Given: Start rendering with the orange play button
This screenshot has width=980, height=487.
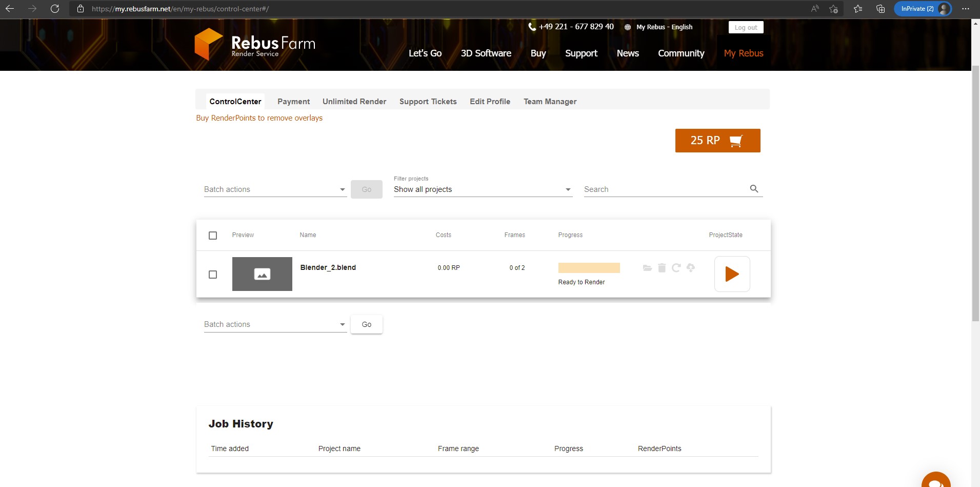Looking at the screenshot, I should (x=732, y=274).
